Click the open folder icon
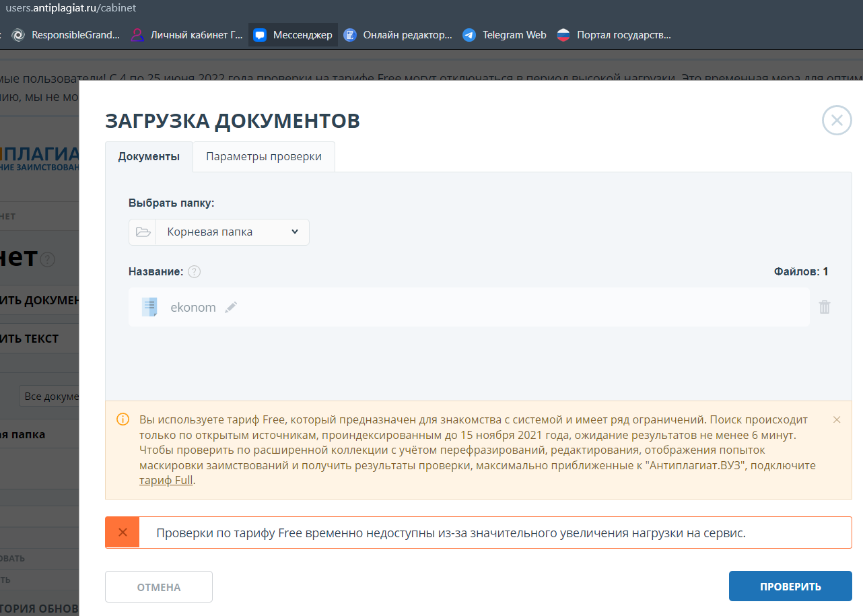 [143, 232]
